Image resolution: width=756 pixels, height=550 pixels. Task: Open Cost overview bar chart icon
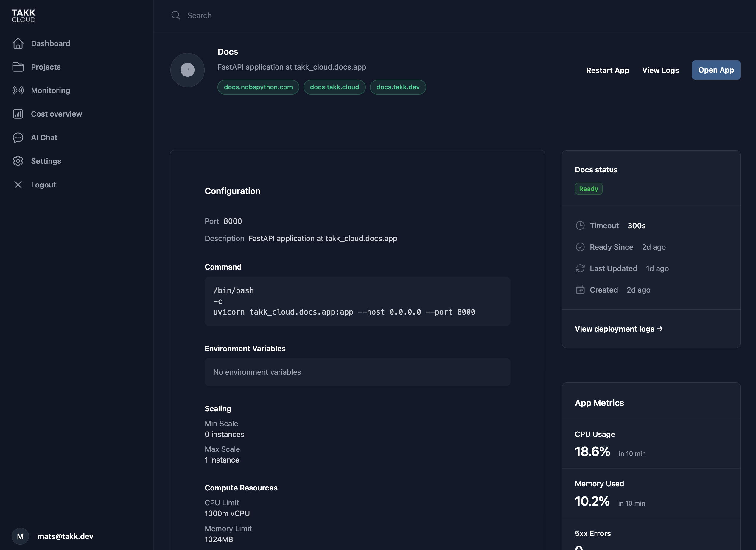tap(18, 114)
